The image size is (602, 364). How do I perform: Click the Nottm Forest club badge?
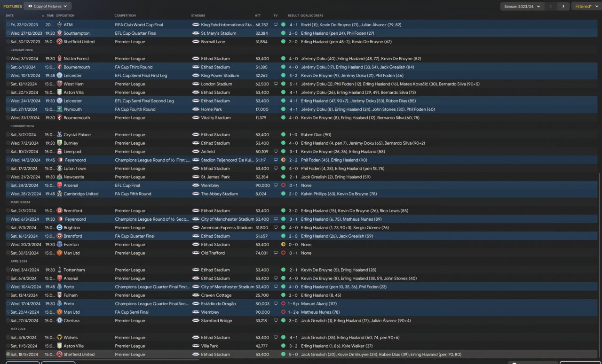(59, 59)
